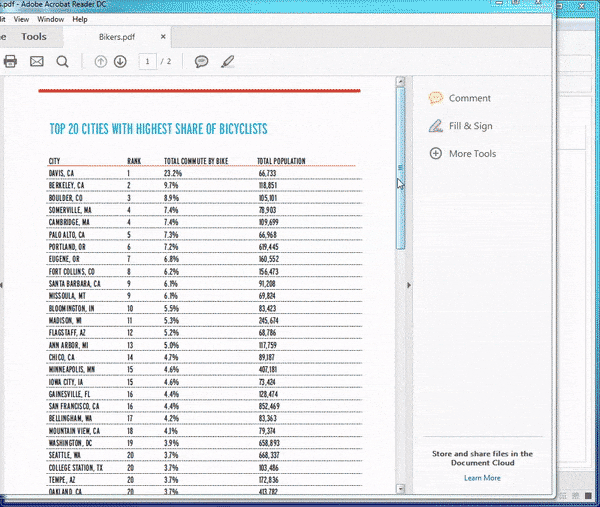Expand the left navigation pane arrow

coord(2,286)
